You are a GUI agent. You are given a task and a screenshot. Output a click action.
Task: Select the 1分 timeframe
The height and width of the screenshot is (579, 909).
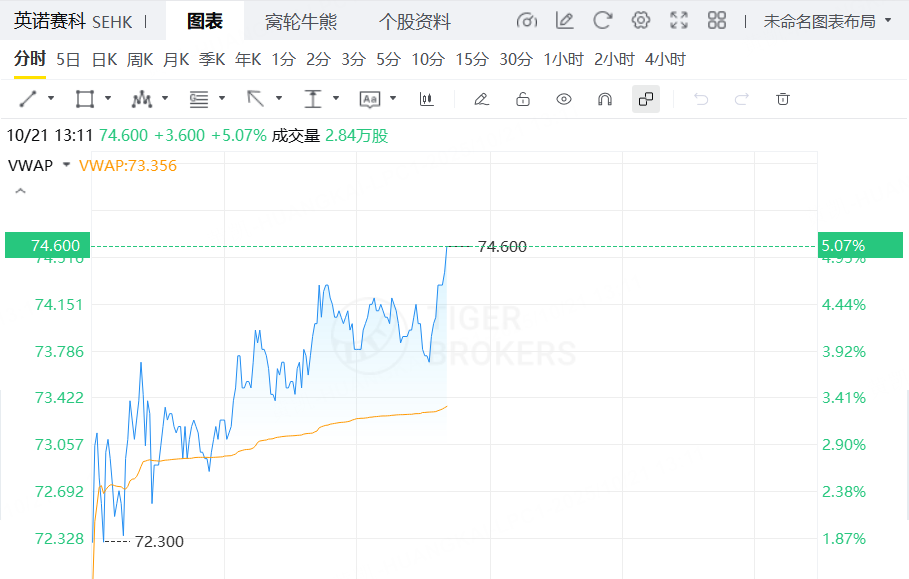283,59
